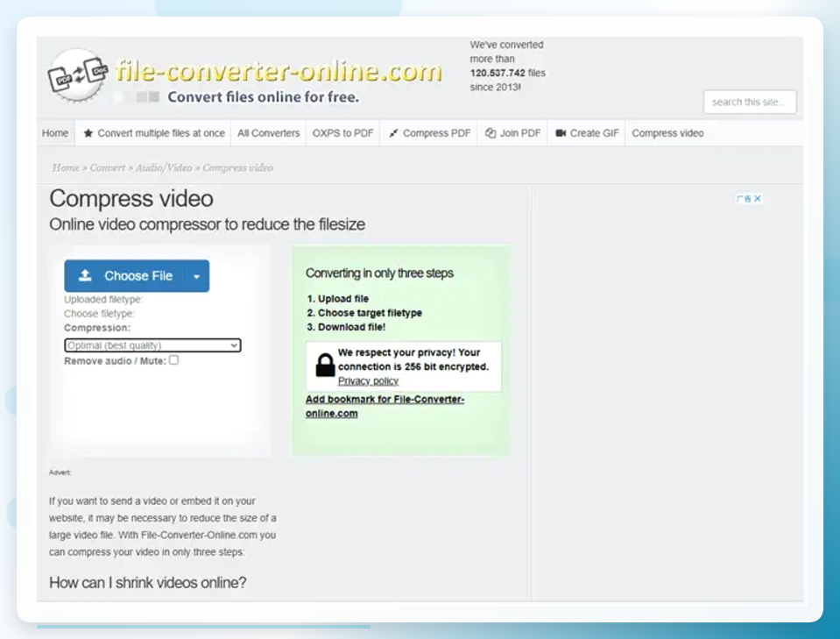Open Compress video in the navigation bar
Viewport: 840px width, 639px height.
[667, 133]
